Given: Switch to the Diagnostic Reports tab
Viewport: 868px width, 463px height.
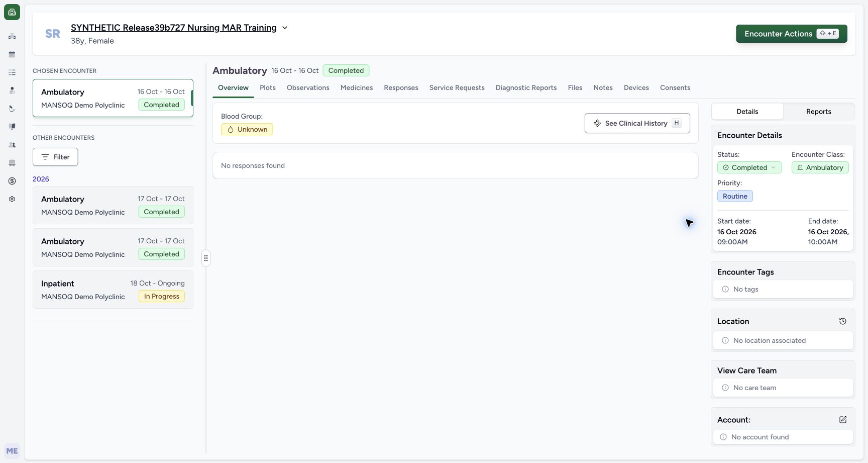Looking at the screenshot, I should 526,87.
